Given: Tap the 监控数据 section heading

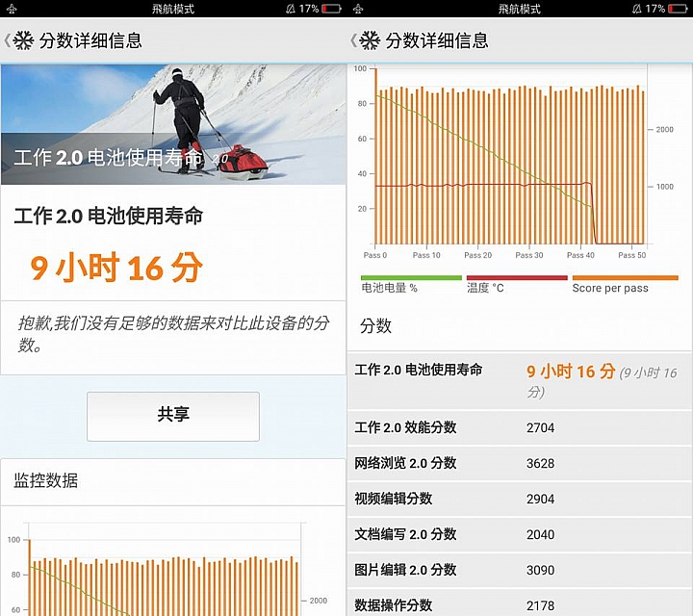Looking at the screenshot, I should tap(46, 480).
